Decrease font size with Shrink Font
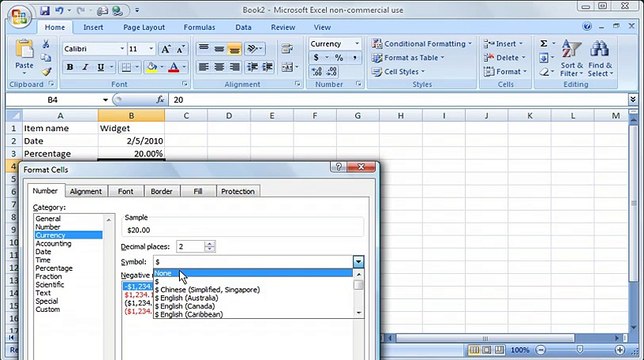The height and width of the screenshot is (360, 644). 180,49
